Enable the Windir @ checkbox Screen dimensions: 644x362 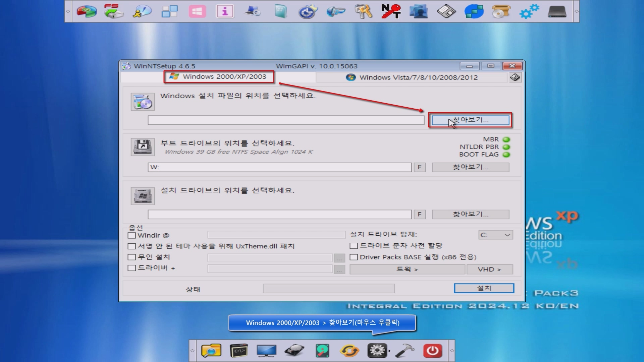(x=132, y=235)
